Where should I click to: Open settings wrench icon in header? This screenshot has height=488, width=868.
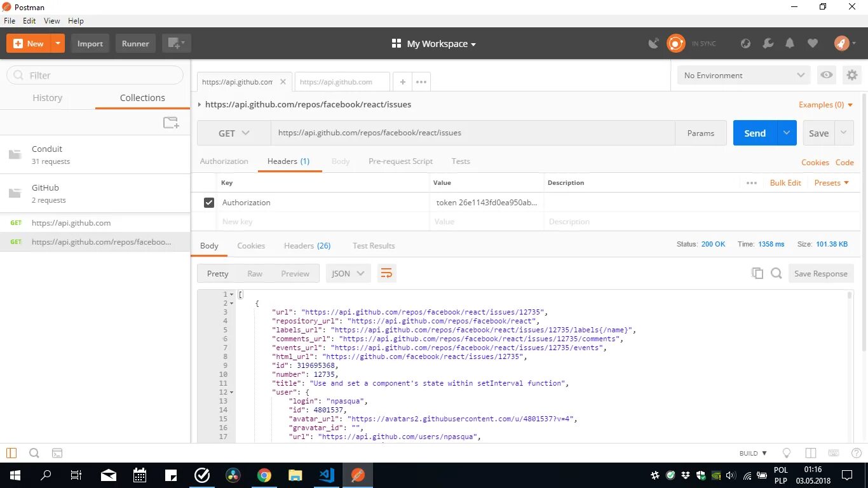768,43
